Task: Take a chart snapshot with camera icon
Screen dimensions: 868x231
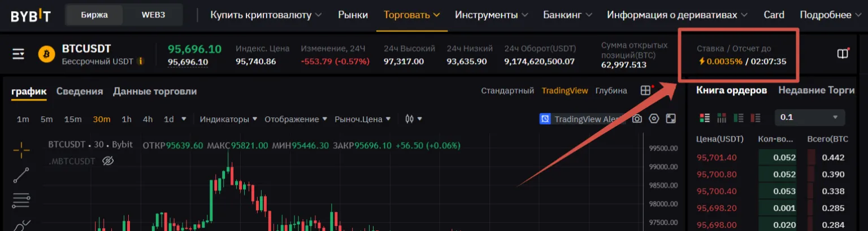Action: [x=637, y=119]
